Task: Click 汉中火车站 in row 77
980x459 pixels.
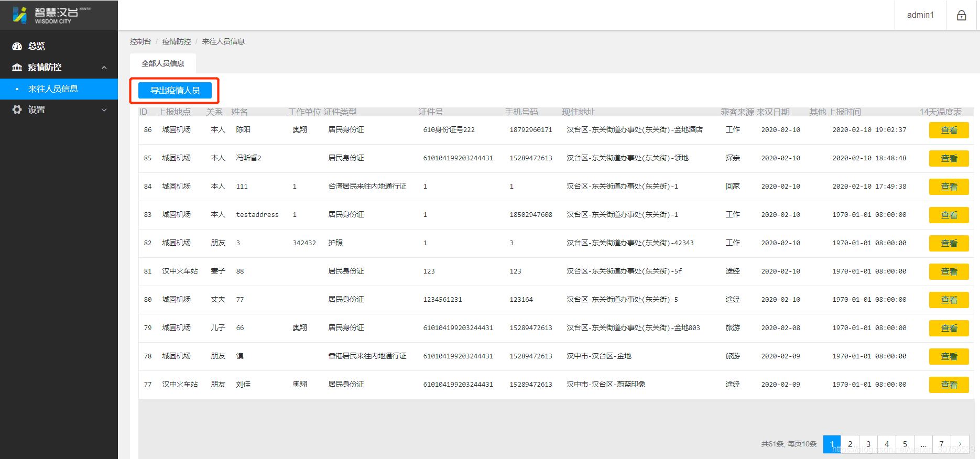Action: pyautogui.click(x=180, y=384)
